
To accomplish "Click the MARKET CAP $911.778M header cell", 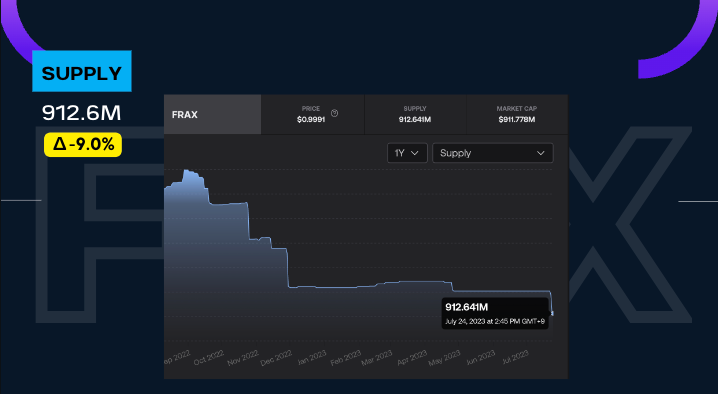I will tap(517, 115).
